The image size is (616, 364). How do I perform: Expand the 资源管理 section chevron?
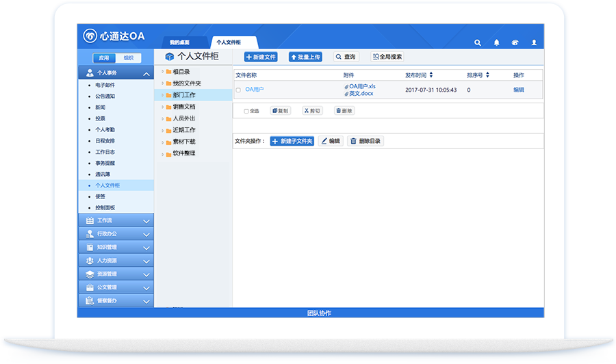[x=146, y=275]
